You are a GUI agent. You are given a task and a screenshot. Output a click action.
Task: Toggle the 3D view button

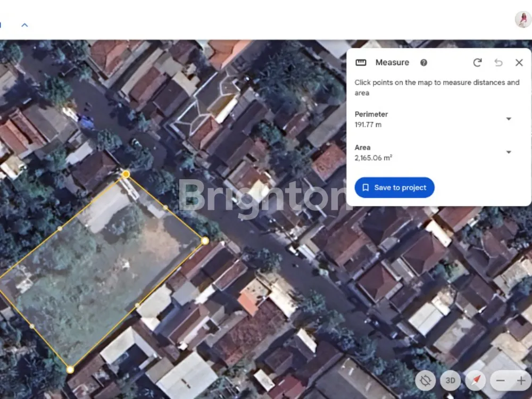point(450,380)
